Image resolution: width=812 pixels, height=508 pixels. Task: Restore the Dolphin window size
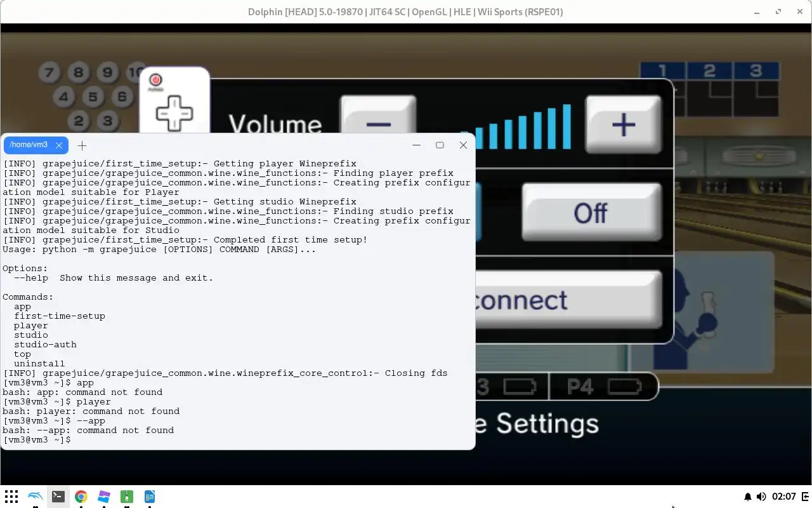[x=778, y=11]
